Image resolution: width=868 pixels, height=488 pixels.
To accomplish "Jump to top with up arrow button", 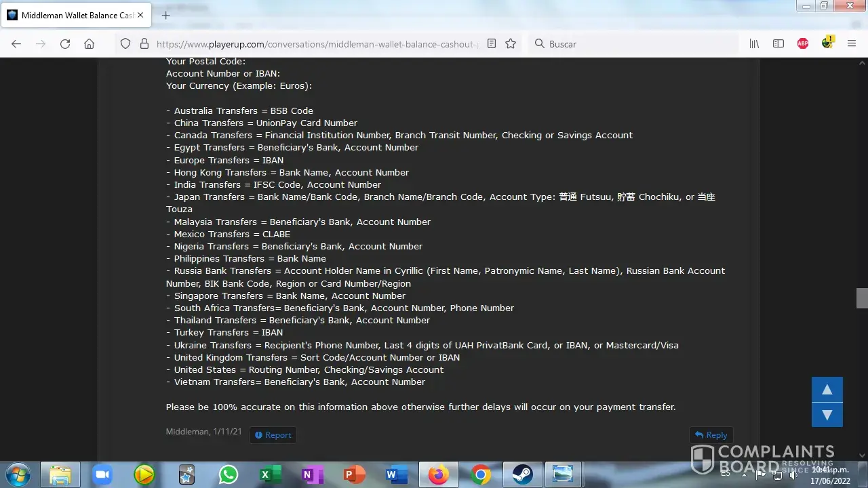I will (827, 390).
